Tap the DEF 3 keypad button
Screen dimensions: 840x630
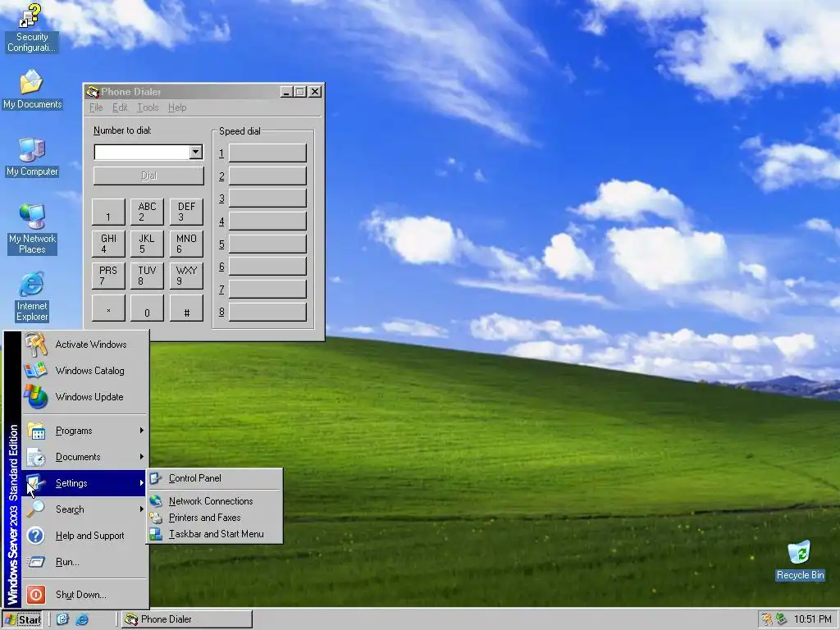(x=186, y=212)
